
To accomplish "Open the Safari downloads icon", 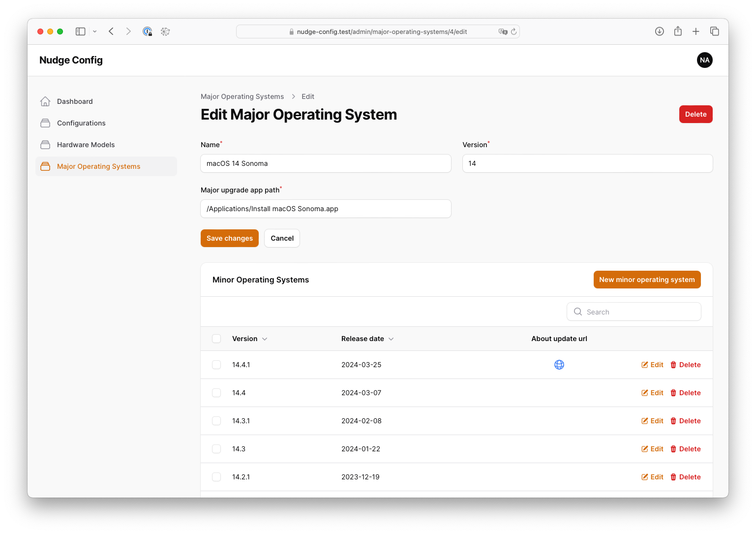I will click(659, 31).
